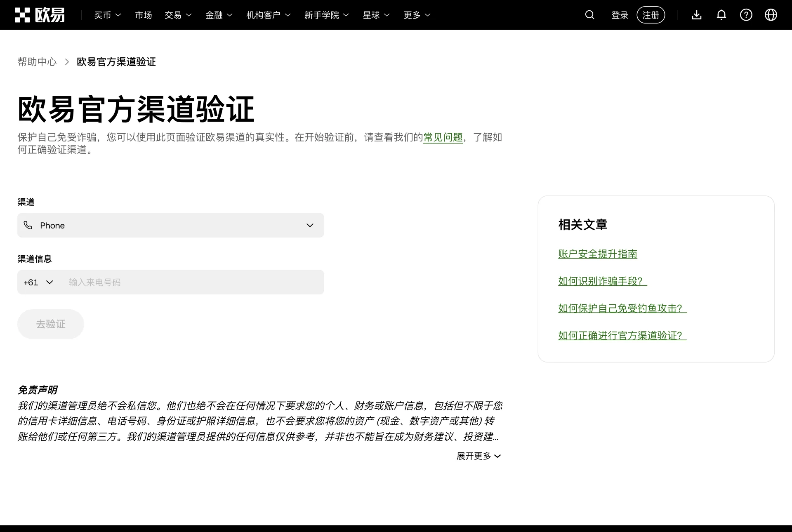Click the phone icon in channel selector
792x532 pixels.
tap(28, 225)
